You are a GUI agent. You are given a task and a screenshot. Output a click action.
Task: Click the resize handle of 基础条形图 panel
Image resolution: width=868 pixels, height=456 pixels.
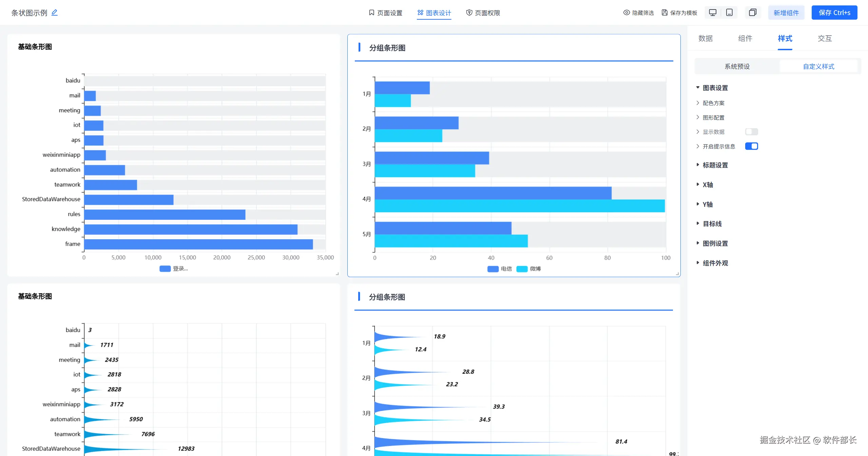click(337, 274)
